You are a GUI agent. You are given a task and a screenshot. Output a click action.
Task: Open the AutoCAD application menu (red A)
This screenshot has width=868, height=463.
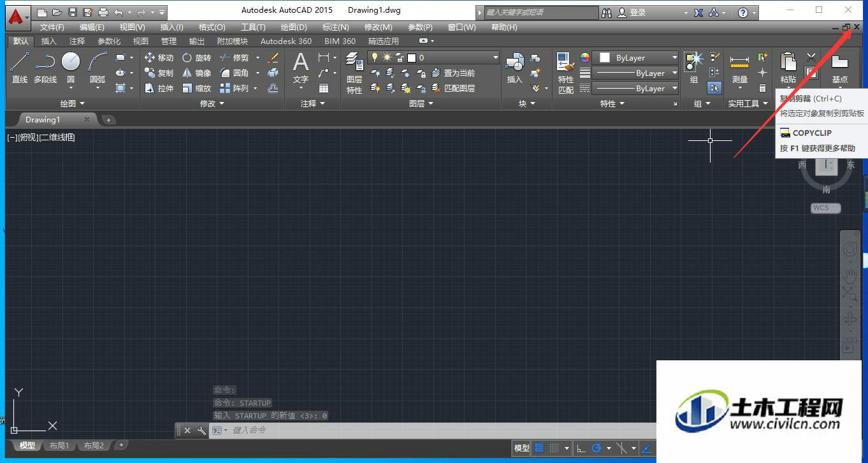[17, 18]
